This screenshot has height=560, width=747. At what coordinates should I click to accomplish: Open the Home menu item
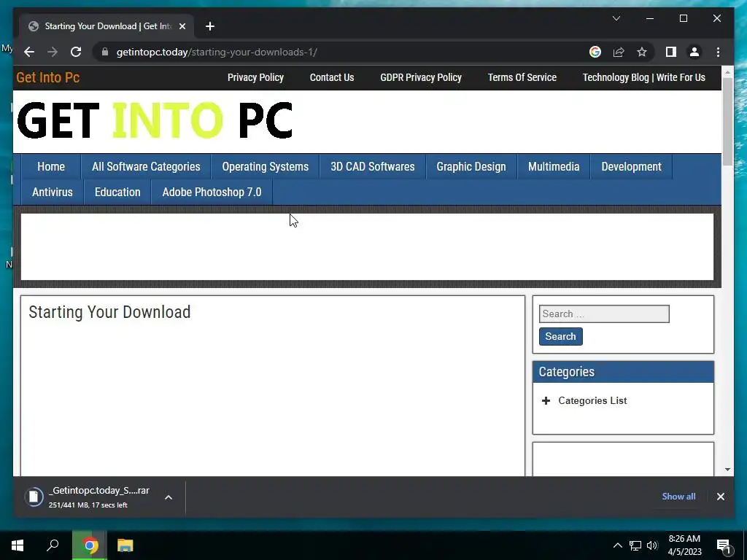coord(51,167)
